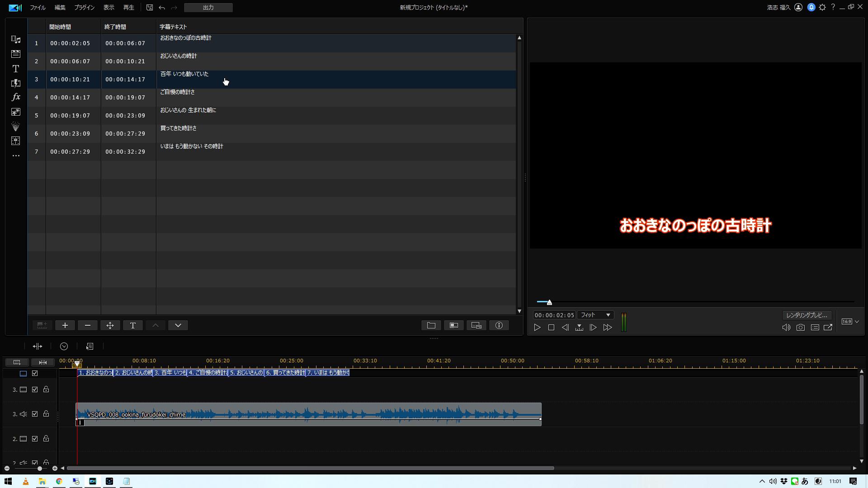Toggle the audio track 3 enable checkbox

point(35,414)
